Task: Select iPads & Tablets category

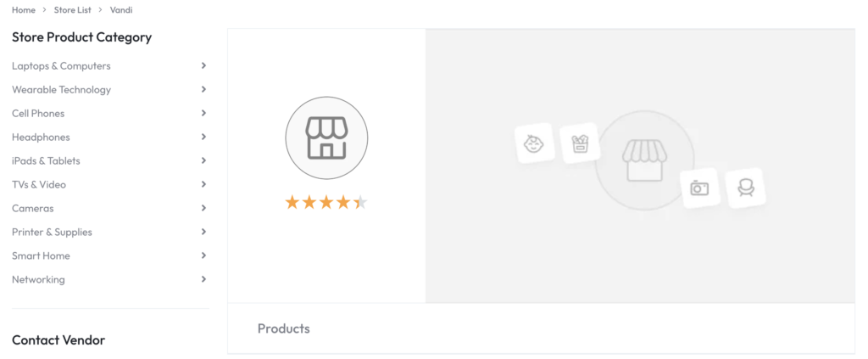Action: (x=46, y=160)
